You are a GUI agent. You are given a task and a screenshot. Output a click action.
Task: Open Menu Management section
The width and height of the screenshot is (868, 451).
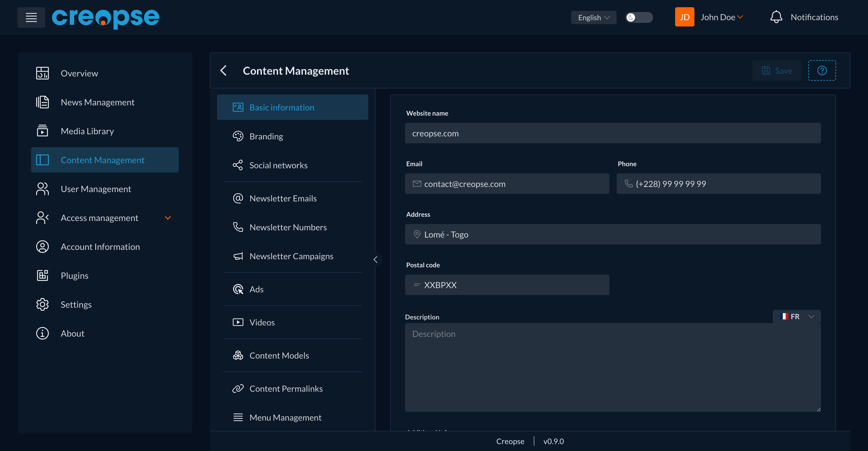(292, 418)
